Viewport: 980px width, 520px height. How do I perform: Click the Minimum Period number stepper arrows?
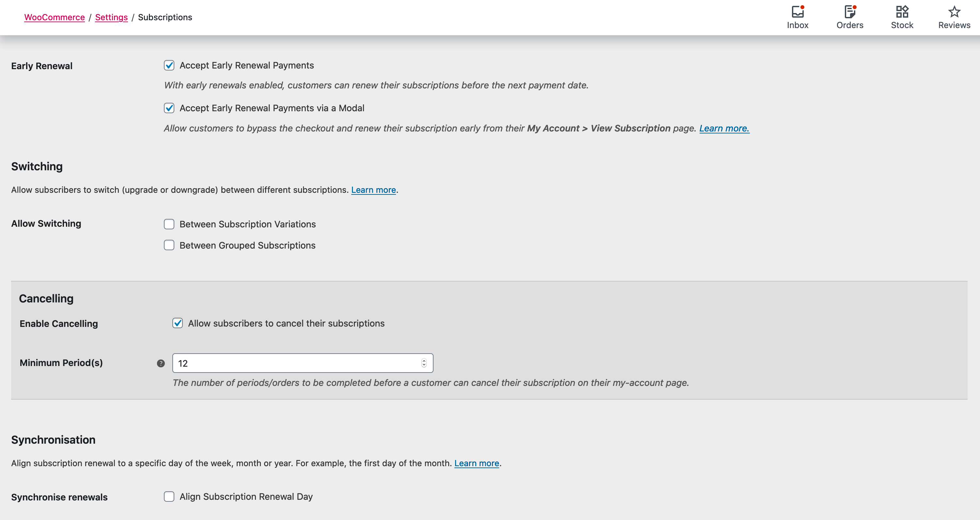point(424,363)
